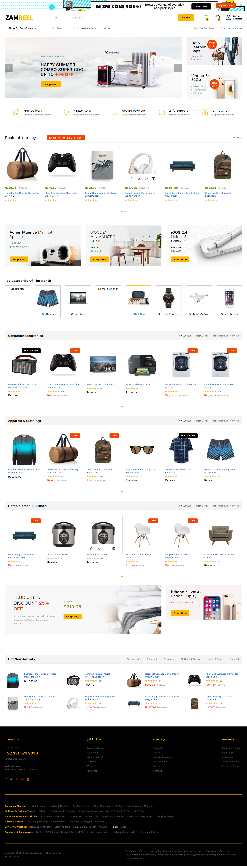Select second pagination dot under Apparels & Clothings
The image size is (247, 868).
(x=125, y=491)
